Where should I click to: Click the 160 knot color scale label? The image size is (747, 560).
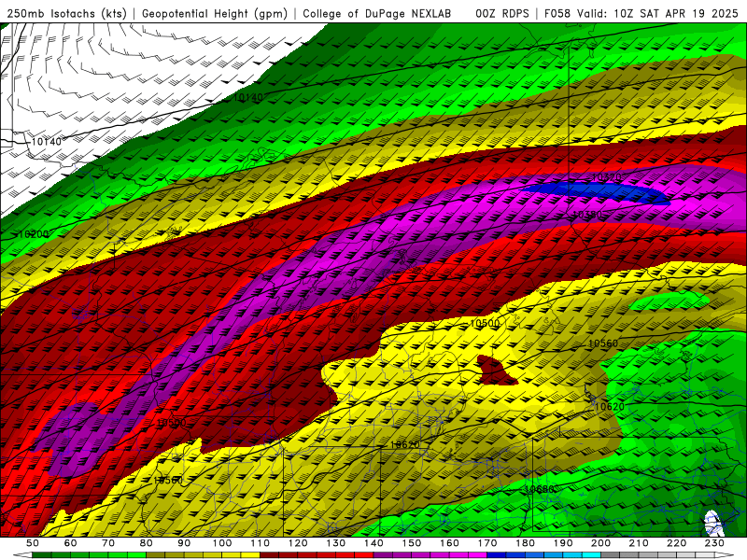[x=449, y=543]
